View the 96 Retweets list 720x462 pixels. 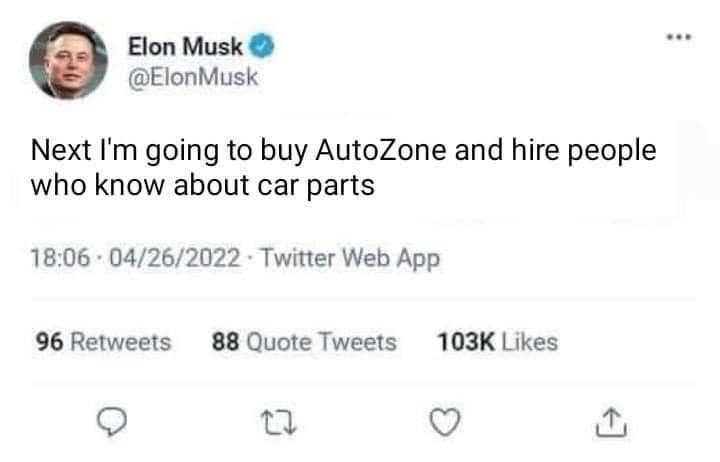[x=104, y=343]
